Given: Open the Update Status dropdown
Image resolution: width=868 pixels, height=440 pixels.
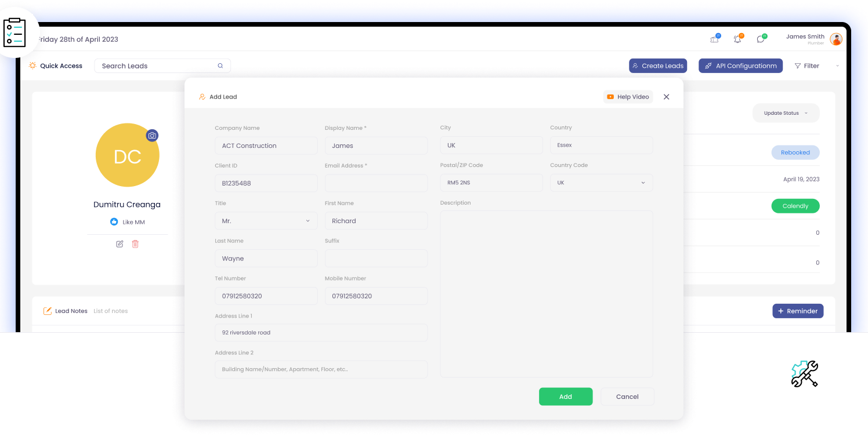Looking at the screenshot, I should 786,113.
